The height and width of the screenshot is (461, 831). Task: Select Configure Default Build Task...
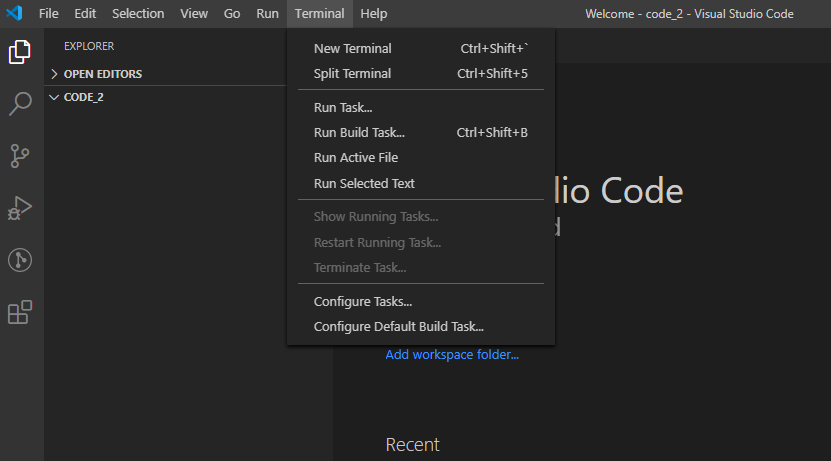(421, 326)
